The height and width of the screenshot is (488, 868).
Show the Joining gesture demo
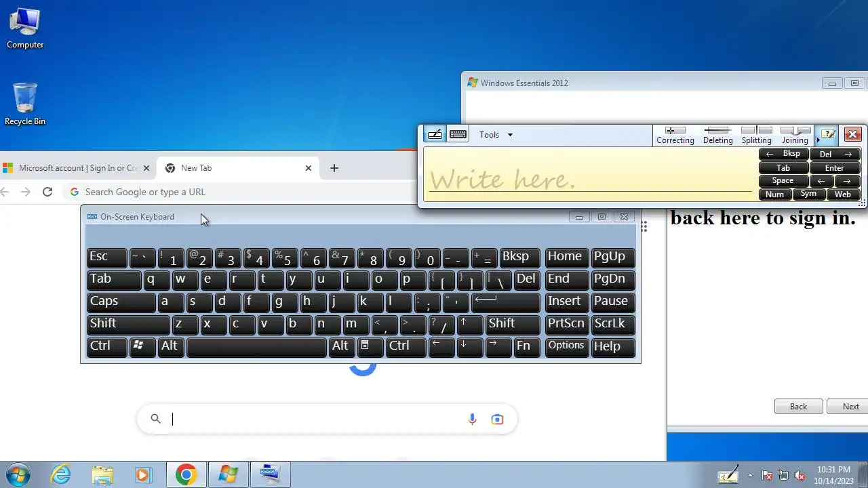795,135
